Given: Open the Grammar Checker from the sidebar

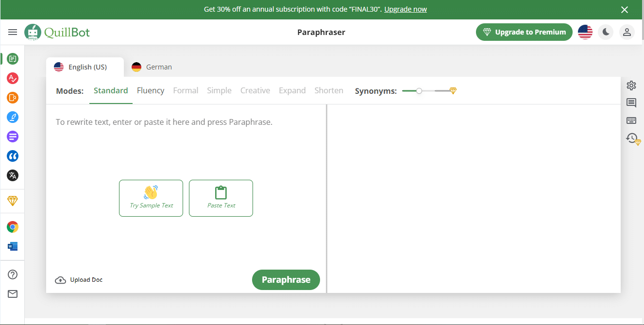Looking at the screenshot, I should tap(13, 78).
